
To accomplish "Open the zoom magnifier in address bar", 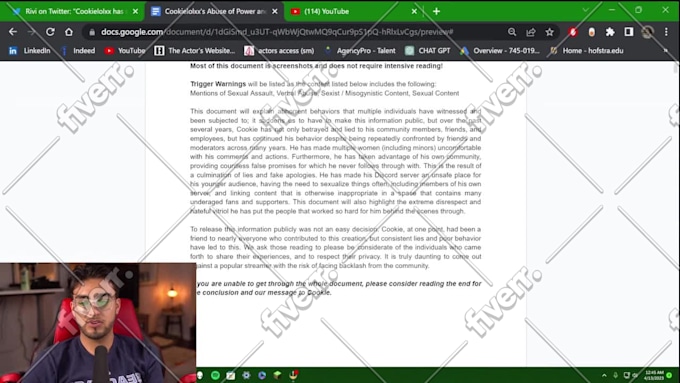I will click(512, 32).
